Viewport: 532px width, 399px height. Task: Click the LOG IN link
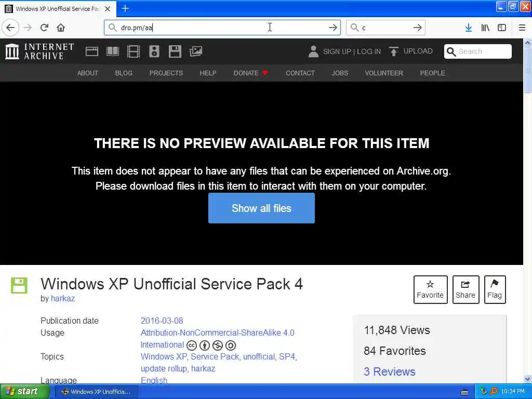point(369,51)
